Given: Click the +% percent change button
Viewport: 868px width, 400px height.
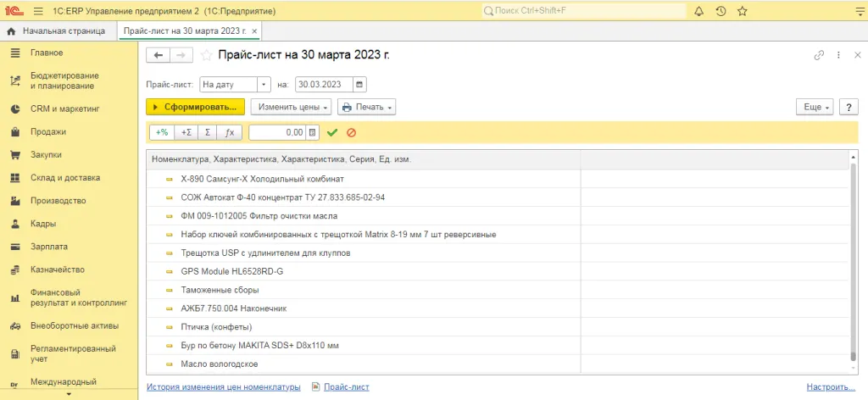Looking at the screenshot, I should click(x=161, y=132).
